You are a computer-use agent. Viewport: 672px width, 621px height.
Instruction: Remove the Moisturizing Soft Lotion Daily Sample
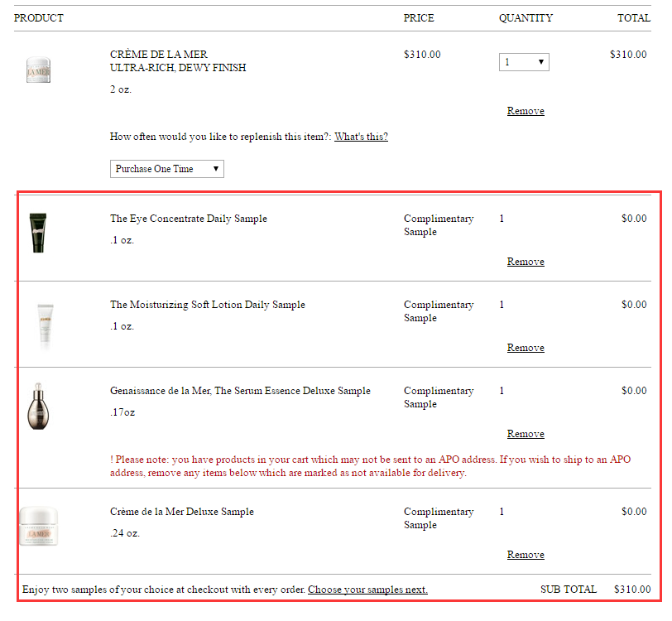(x=526, y=348)
